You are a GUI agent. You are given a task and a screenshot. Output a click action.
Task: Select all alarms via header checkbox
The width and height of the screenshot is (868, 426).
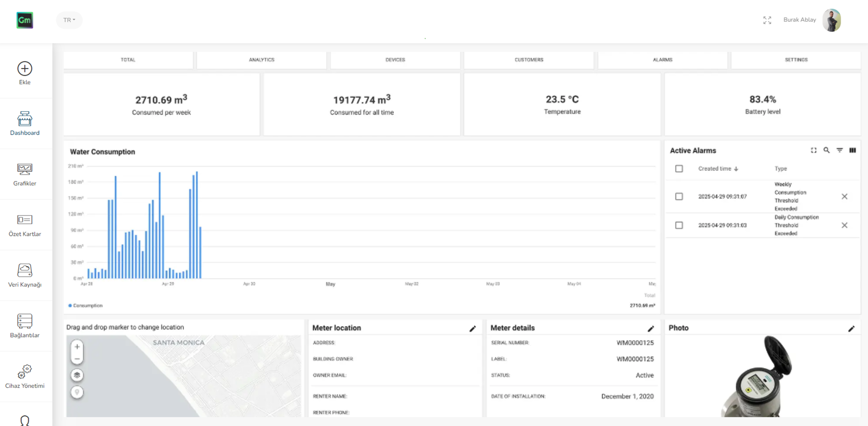point(679,169)
